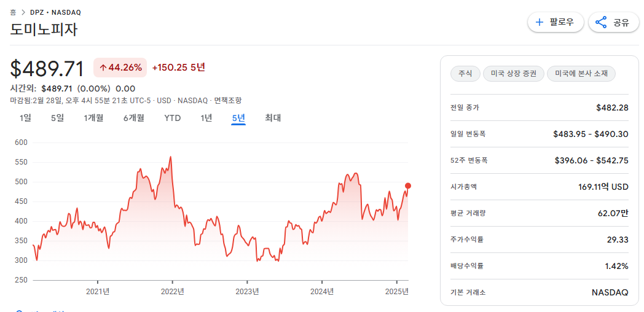Click the 미국에 본사 소재 chip
The image size is (644, 312).
(581, 74)
